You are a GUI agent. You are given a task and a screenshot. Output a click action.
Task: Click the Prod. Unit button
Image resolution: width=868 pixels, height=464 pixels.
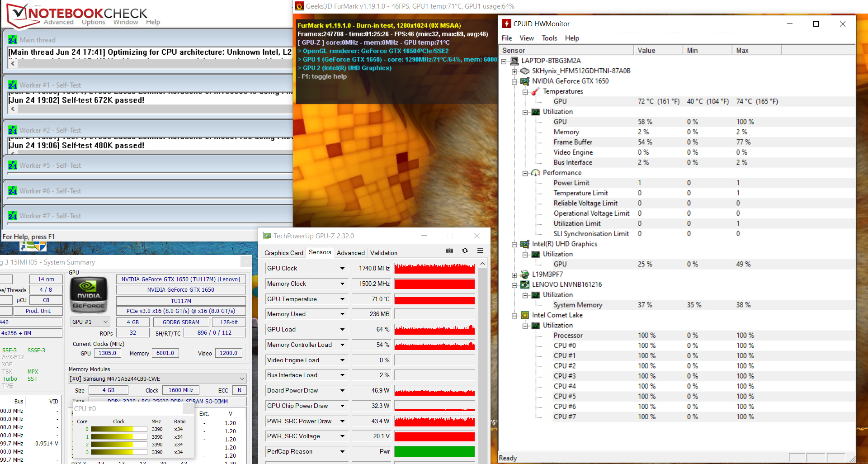click(x=38, y=311)
